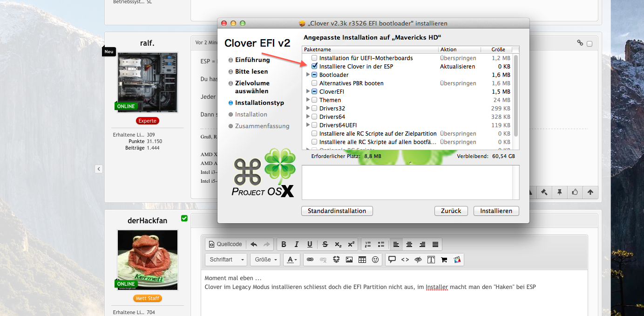Image resolution: width=644 pixels, height=316 pixels.
Task: Insert a bulleted list
Action: tap(381, 244)
